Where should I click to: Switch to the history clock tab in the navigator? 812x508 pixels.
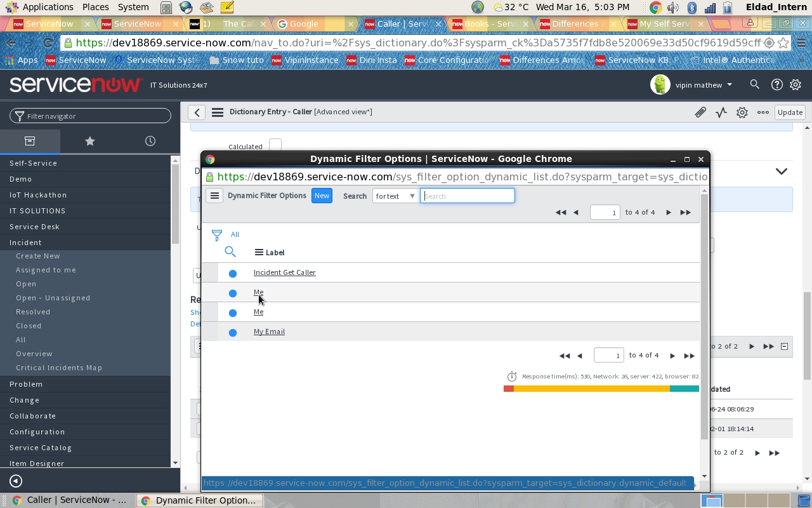tap(150, 141)
